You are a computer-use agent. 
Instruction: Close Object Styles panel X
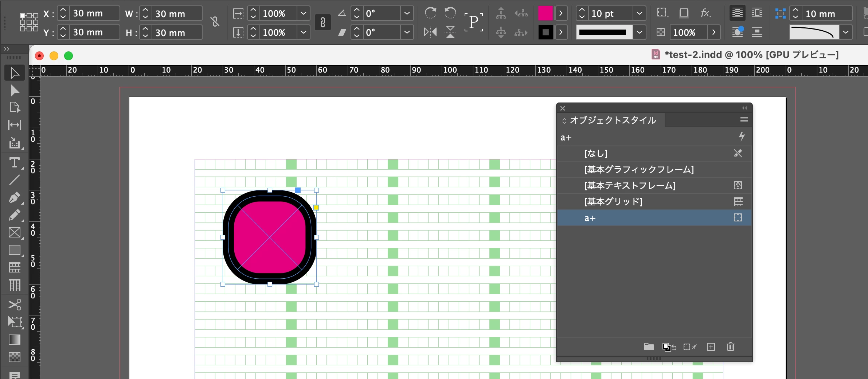[563, 108]
